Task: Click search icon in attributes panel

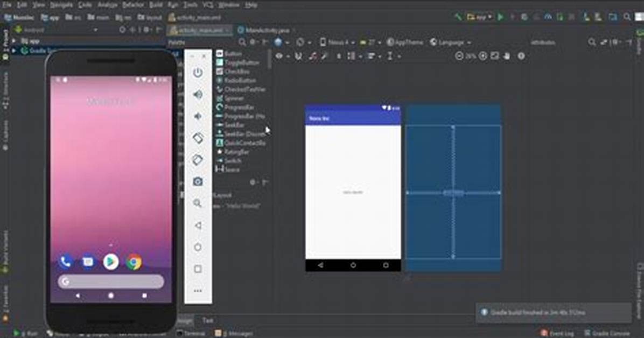Action: (592, 43)
